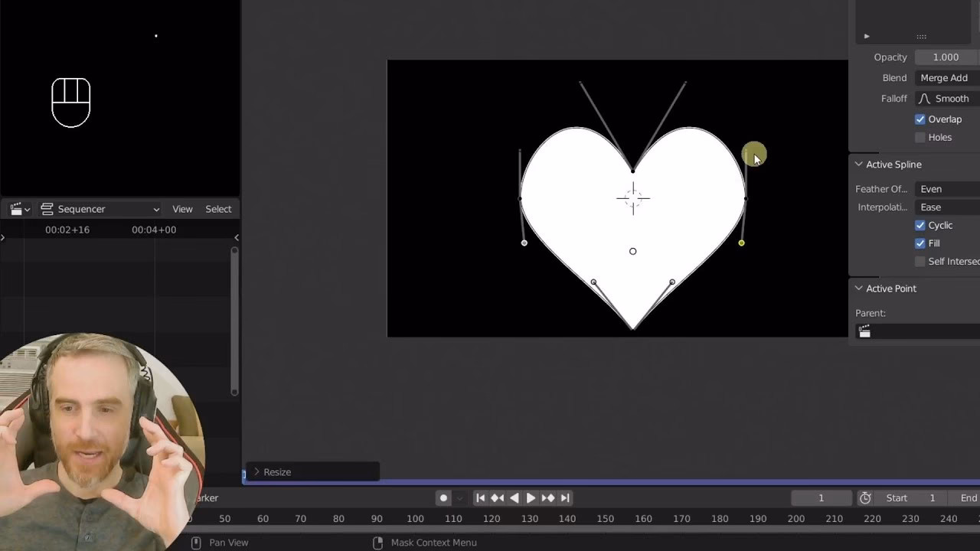The width and height of the screenshot is (980, 551).
Task: Click the mask center pivot circle
Action: [632, 251]
